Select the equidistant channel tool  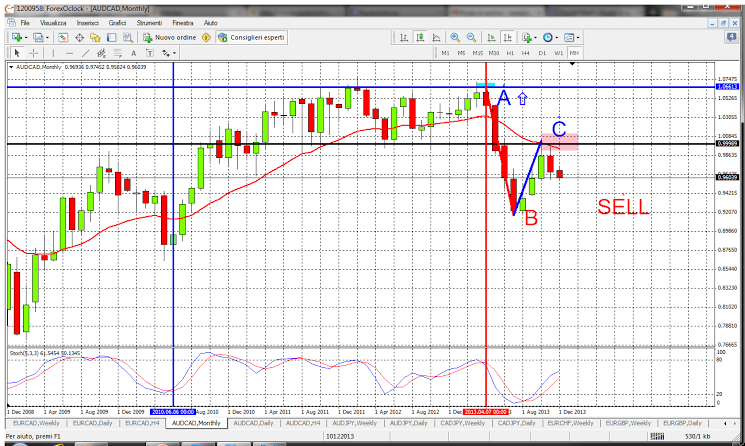101,53
